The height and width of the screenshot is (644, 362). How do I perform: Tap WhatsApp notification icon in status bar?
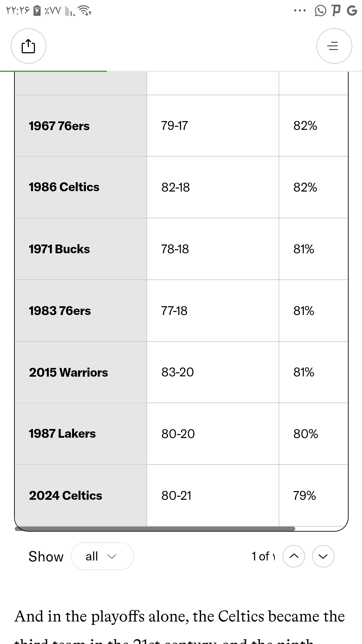coord(320,11)
